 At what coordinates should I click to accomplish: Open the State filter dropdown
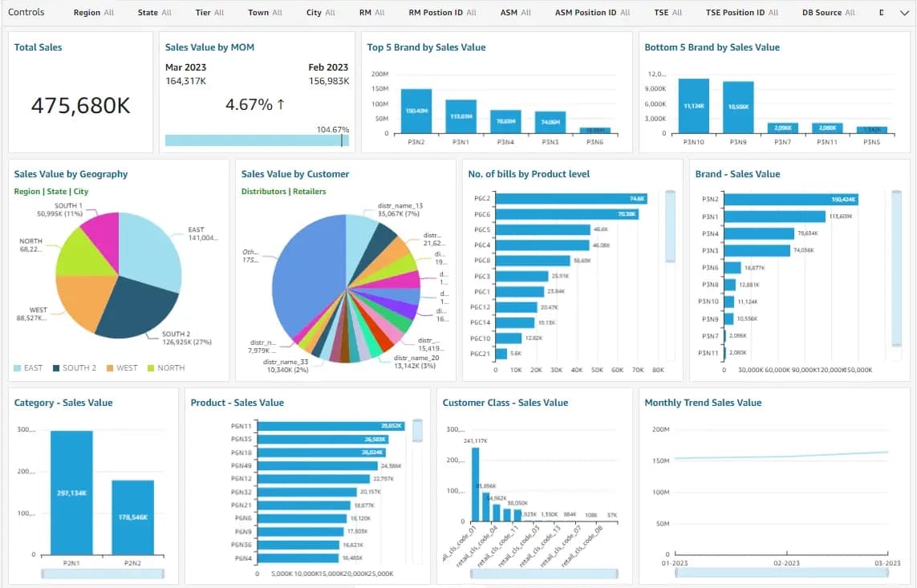click(155, 12)
